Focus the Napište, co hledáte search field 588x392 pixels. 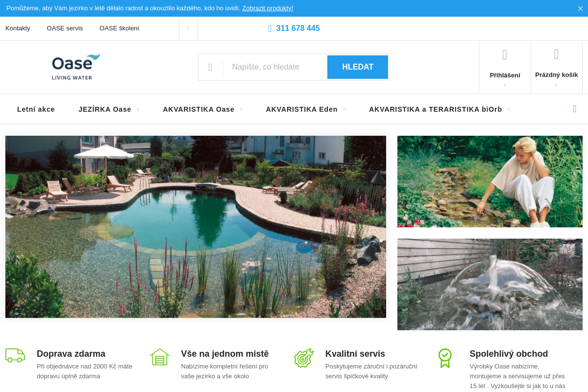pos(275,67)
